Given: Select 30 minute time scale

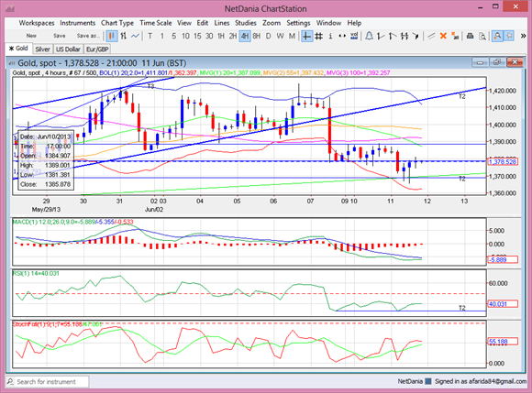Looking at the screenshot, I should (209, 36).
